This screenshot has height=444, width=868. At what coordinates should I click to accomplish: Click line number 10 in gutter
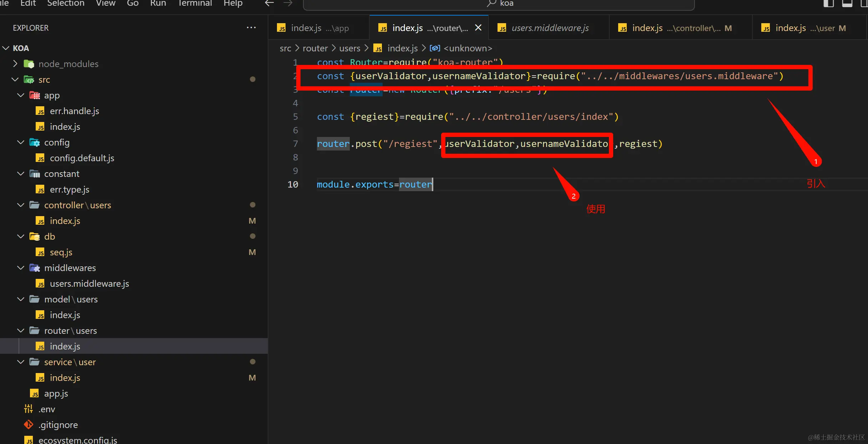coord(293,184)
